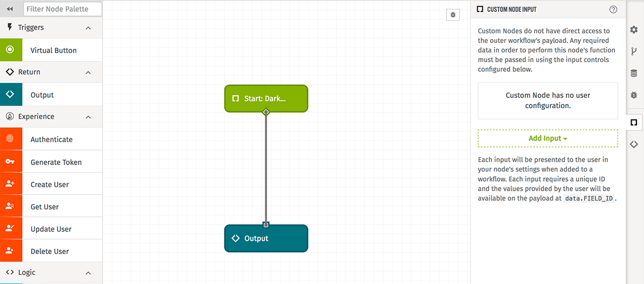This screenshot has height=284, width=644.
Task: Select the Output palette node icon
Action: (11, 94)
